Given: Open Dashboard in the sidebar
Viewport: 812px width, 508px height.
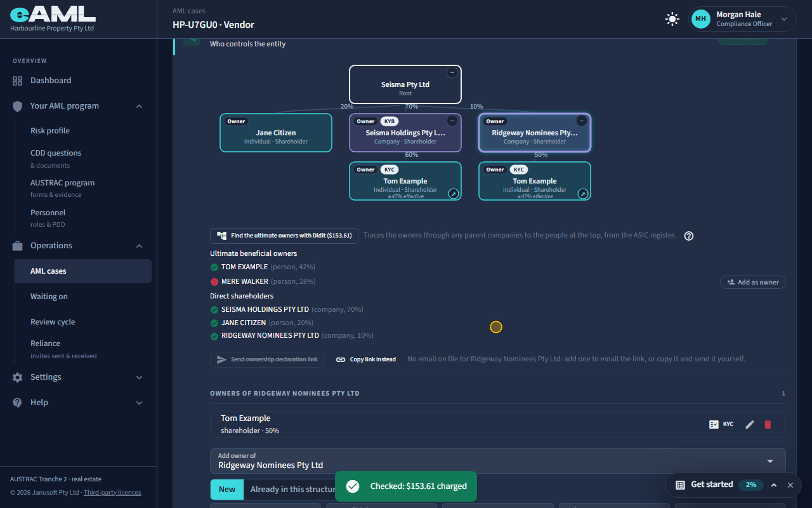Looking at the screenshot, I should pos(79,81).
